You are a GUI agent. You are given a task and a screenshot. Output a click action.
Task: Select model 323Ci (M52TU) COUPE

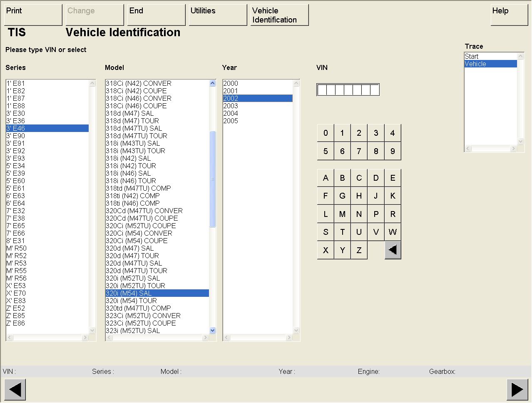tap(157, 323)
